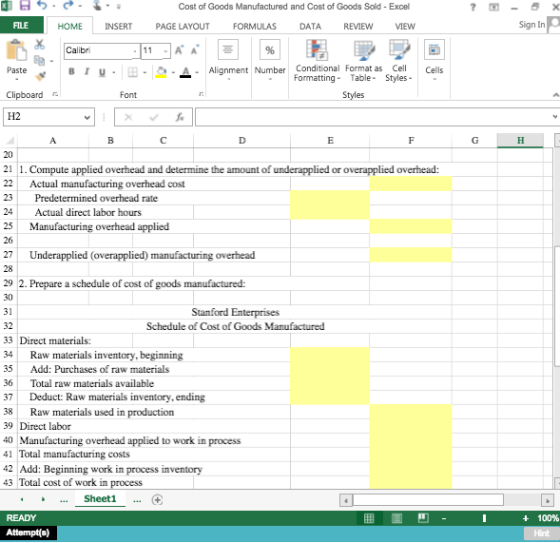The width and height of the screenshot is (560, 543).
Task: Click the Insert Function fx icon
Action: tap(180, 117)
